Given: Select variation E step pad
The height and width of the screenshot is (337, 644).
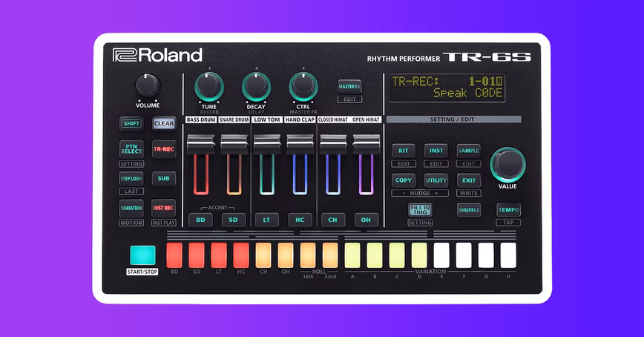Looking at the screenshot, I should (x=441, y=255).
